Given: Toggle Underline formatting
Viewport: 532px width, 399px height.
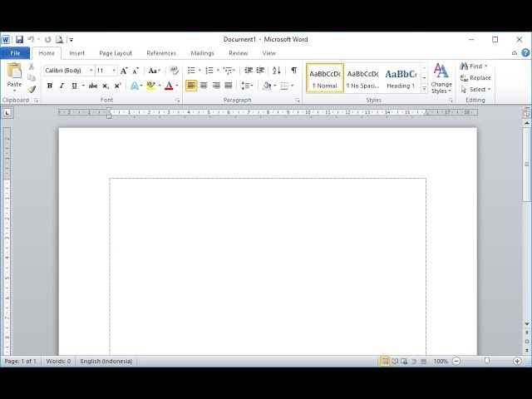Looking at the screenshot, I should (x=74, y=86).
